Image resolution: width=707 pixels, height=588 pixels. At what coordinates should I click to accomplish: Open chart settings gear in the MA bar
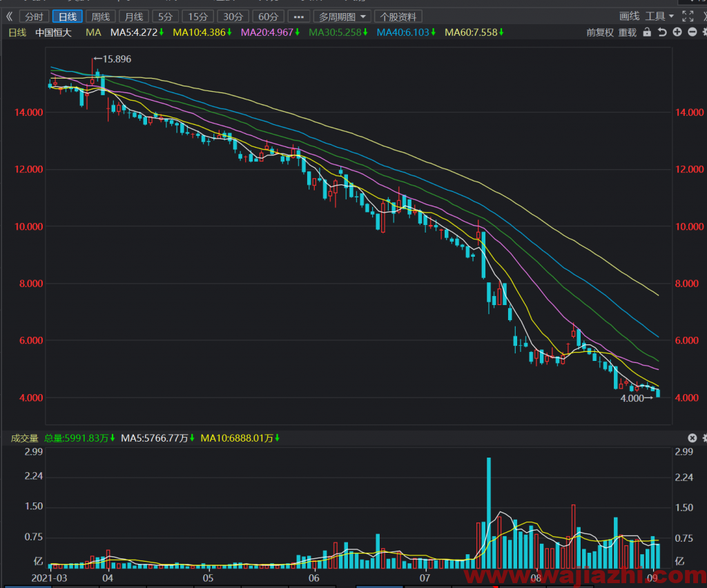point(705,32)
